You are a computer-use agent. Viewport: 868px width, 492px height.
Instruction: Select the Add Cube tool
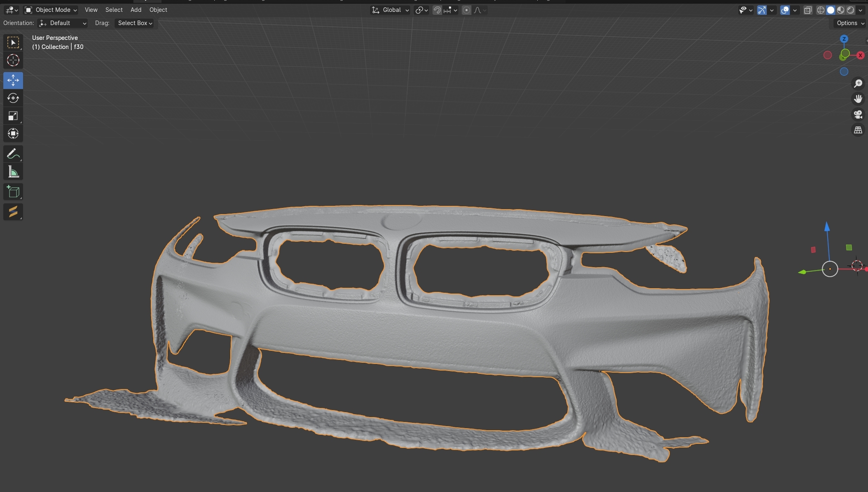13,191
